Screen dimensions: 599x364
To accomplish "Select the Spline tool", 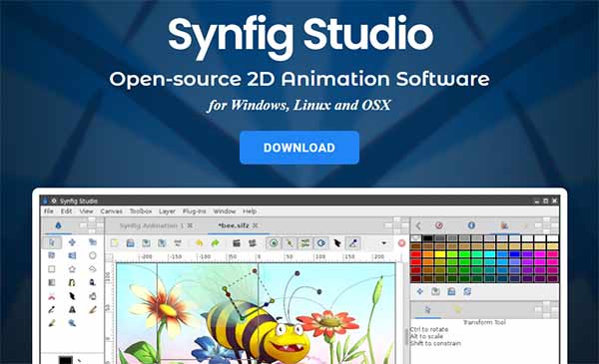I will click(72, 283).
